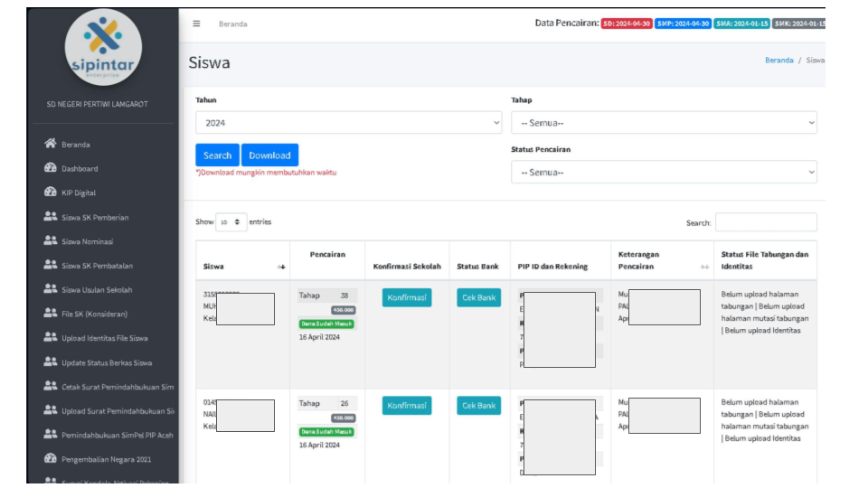868x488 pixels.
Task: Click the Beranda home icon in sidebar
Action: (x=51, y=144)
